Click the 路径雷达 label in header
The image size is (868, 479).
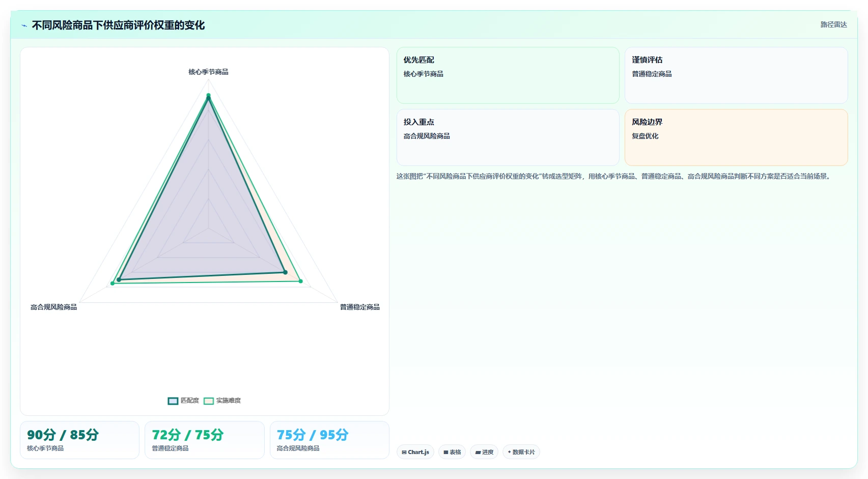[833, 24]
